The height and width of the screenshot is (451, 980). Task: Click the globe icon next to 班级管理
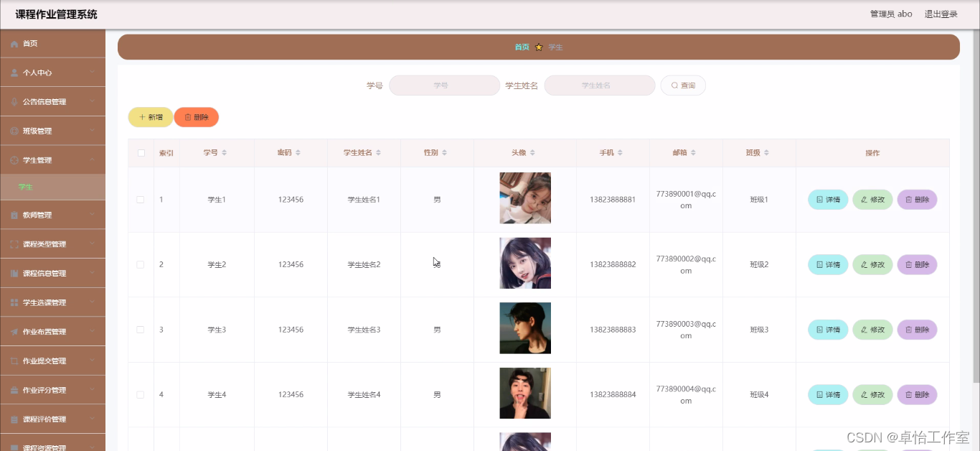(14, 130)
